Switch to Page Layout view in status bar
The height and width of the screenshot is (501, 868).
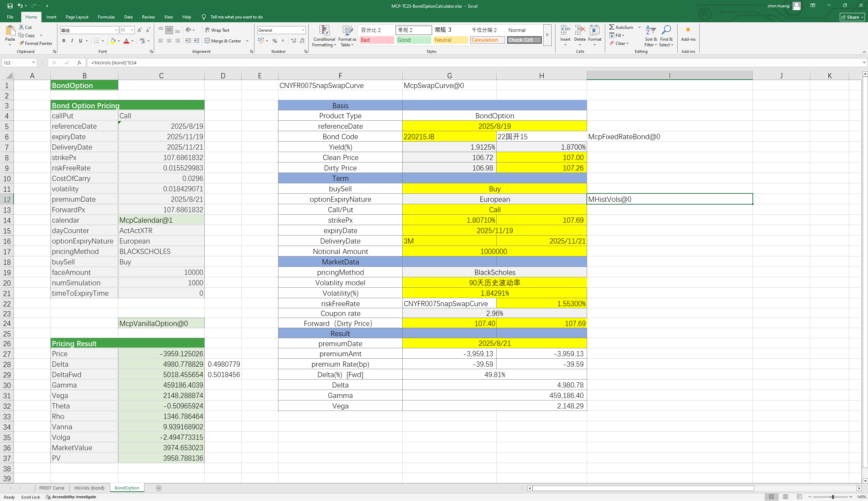786,497
